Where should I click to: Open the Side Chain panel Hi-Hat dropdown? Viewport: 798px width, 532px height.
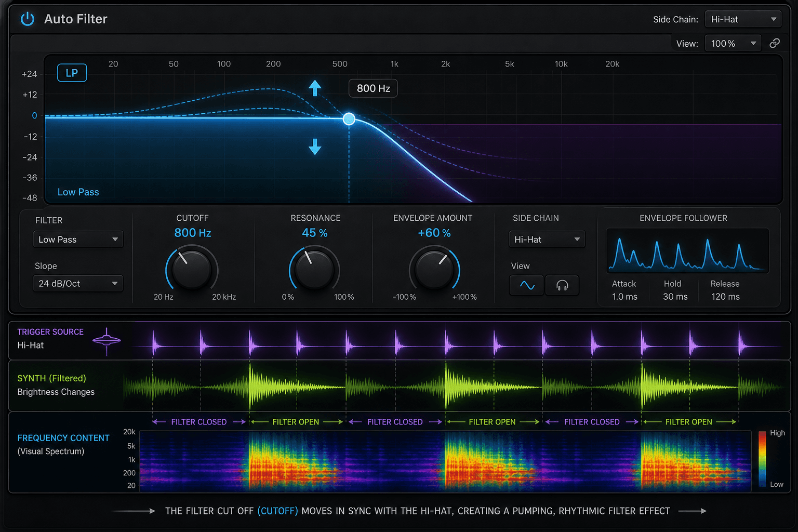(547, 240)
